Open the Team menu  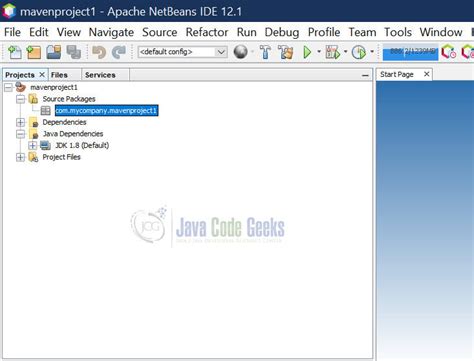click(x=362, y=32)
